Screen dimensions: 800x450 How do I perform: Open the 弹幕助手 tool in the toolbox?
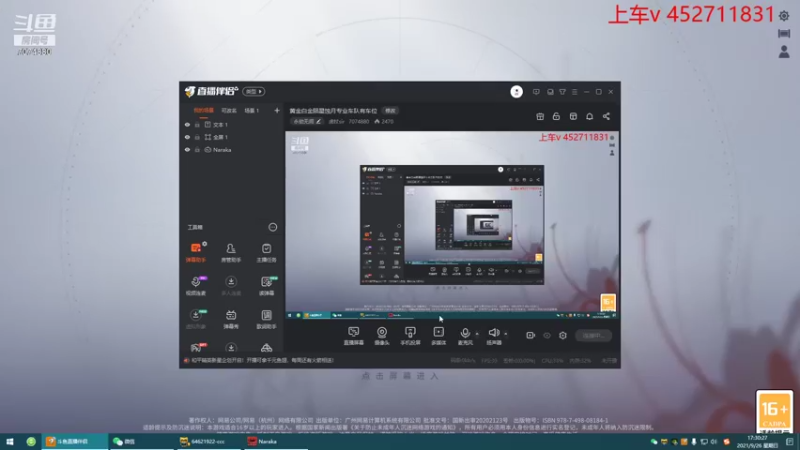pos(195,252)
